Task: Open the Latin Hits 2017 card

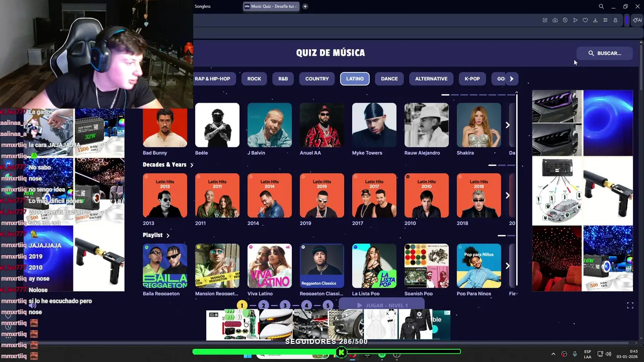Action: click(x=374, y=200)
